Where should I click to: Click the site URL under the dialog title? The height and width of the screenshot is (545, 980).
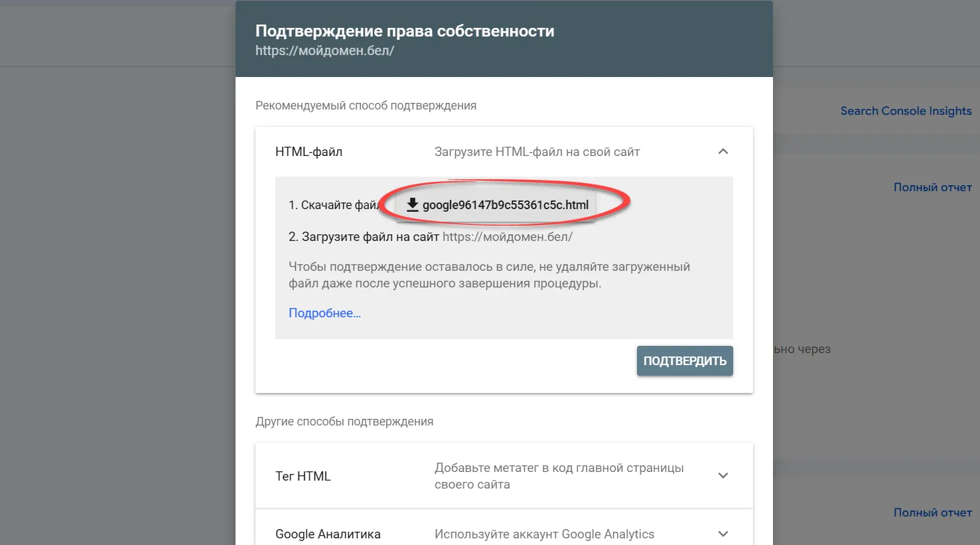pos(324,50)
